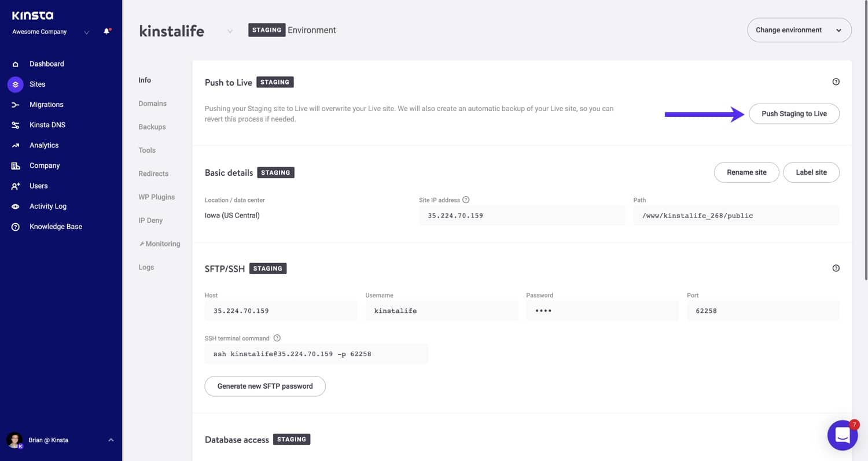Go to Dashboard in sidebar
The height and width of the screenshot is (461, 868).
pyautogui.click(x=47, y=64)
